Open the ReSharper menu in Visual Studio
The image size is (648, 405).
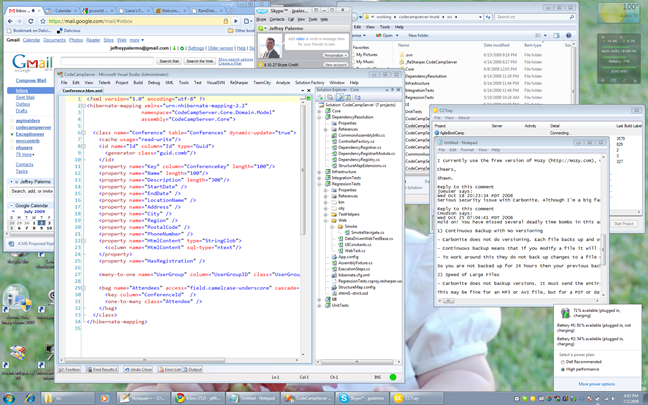[239, 83]
